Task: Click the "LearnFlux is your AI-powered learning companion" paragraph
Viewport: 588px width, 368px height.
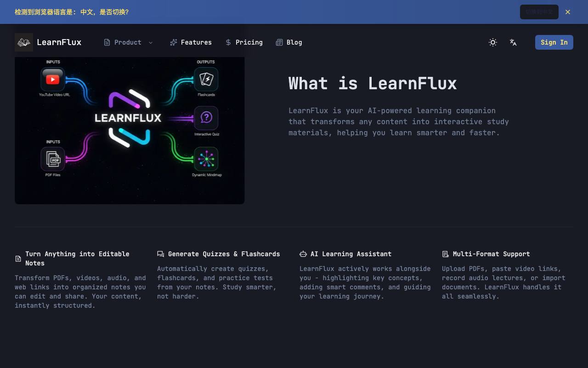Action: (x=399, y=121)
